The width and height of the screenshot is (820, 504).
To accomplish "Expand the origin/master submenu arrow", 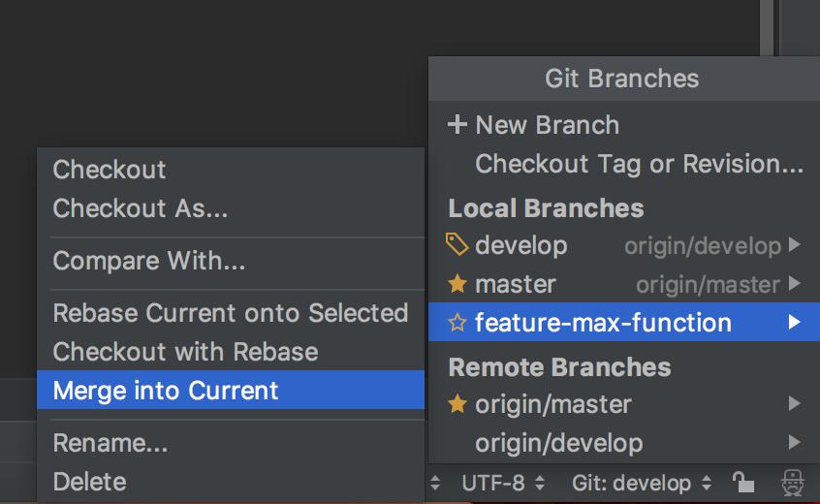I will tap(795, 403).
